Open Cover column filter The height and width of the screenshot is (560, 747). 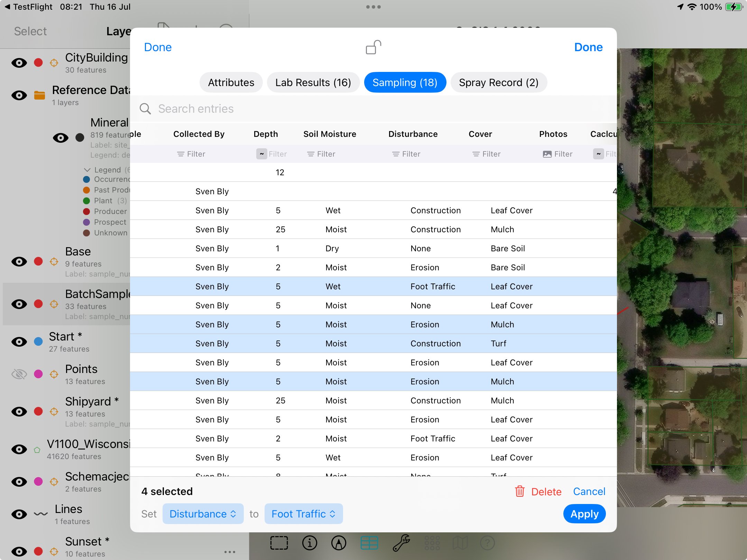(x=486, y=154)
